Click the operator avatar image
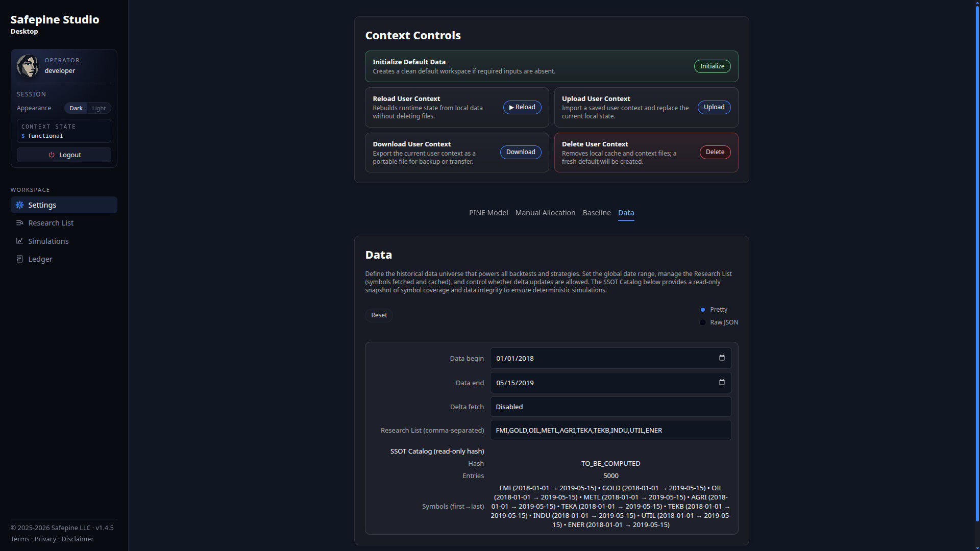 point(28,66)
